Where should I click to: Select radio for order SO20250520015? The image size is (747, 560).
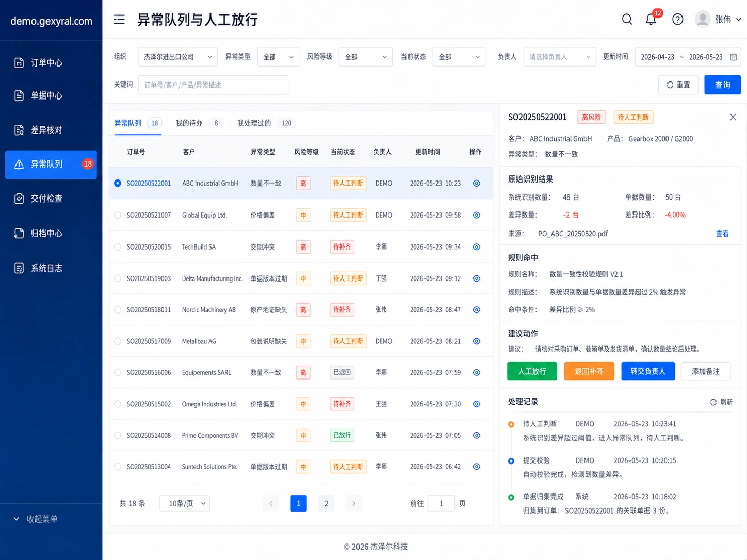pos(118,247)
